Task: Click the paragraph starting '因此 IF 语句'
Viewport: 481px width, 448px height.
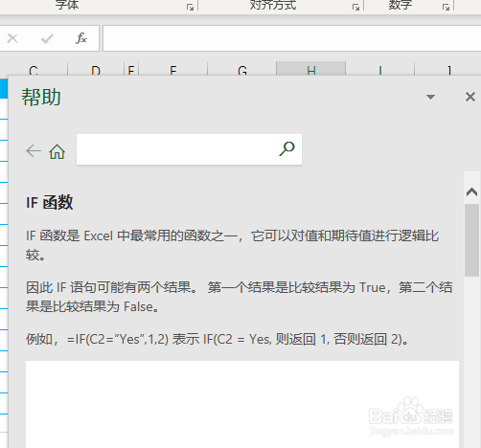Action: 239,297
